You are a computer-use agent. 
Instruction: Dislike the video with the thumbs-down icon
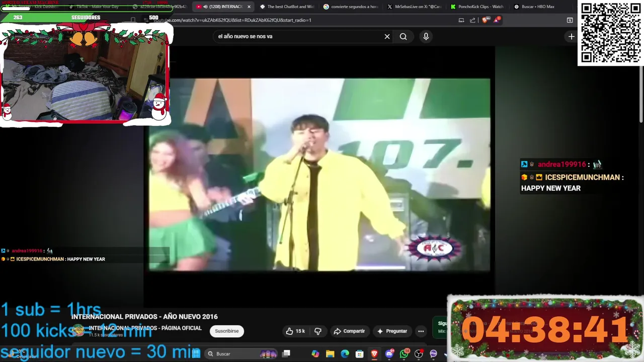click(x=318, y=331)
